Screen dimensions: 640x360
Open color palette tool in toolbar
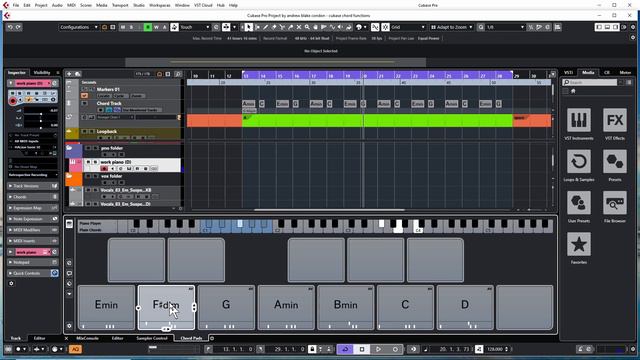pos(360,27)
